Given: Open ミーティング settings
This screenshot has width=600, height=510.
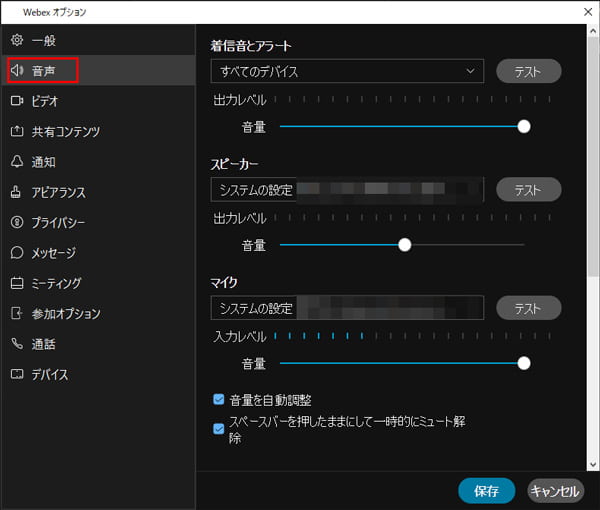Looking at the screenshot, I should coord(98,283).
